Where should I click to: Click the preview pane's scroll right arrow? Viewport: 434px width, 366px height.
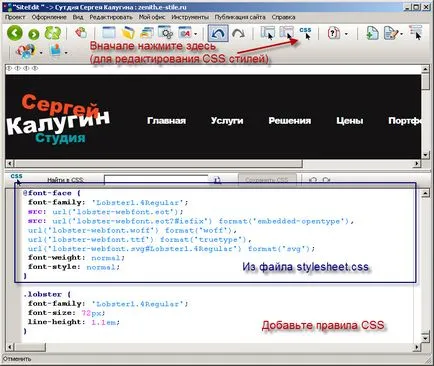pos(417,163)
